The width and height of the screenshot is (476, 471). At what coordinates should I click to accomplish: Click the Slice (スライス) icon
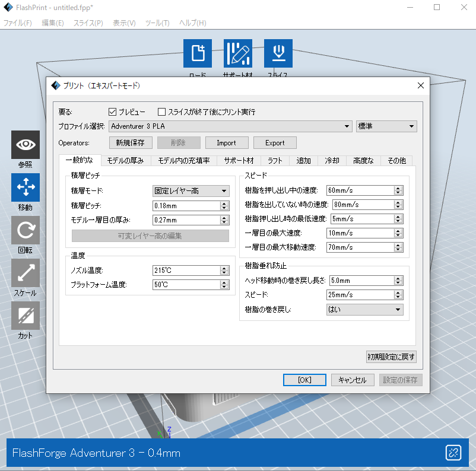278,53
